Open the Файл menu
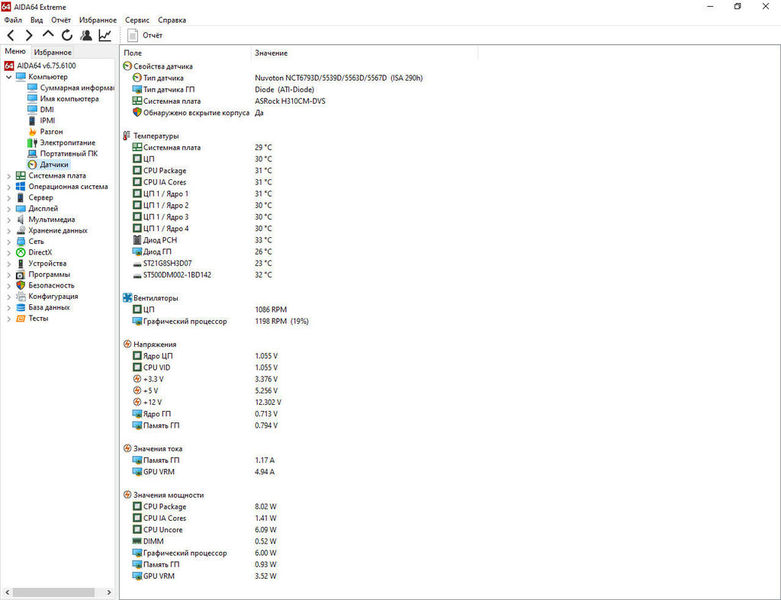The height and width of the screenshot is (600, 781). [13, 20]
